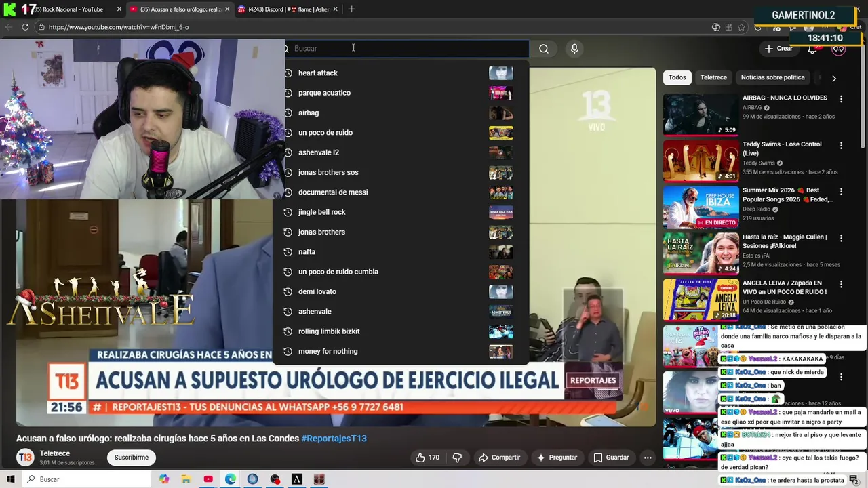This screenshot has height=488, width=868.
Task: Activate voice search microphone icon
Action: pos(574,49)
